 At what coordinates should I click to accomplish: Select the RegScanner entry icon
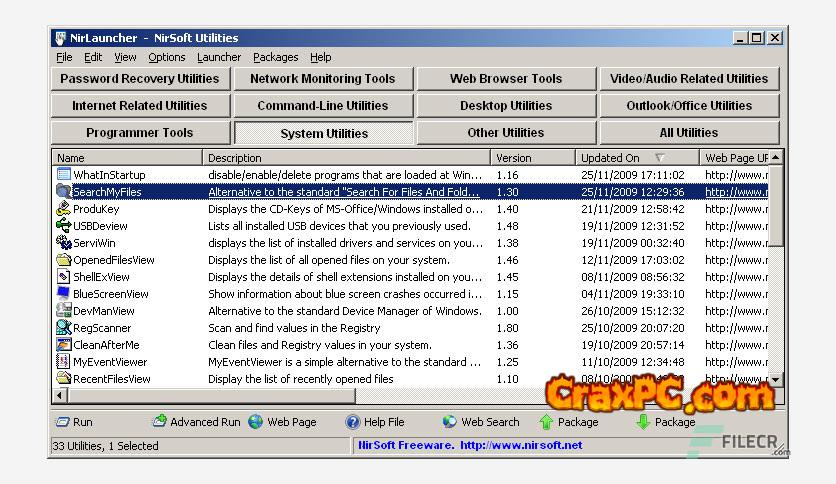tap(64, 328)
